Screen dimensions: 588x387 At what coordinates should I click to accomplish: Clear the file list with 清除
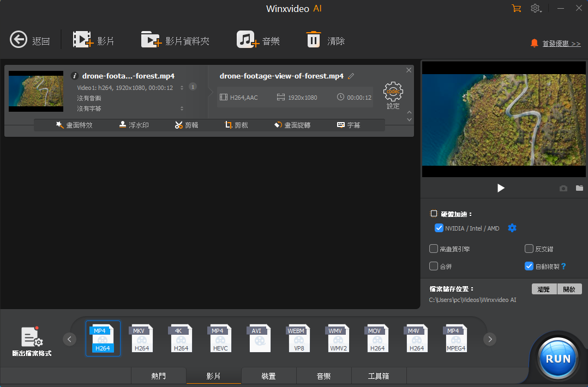325,39
